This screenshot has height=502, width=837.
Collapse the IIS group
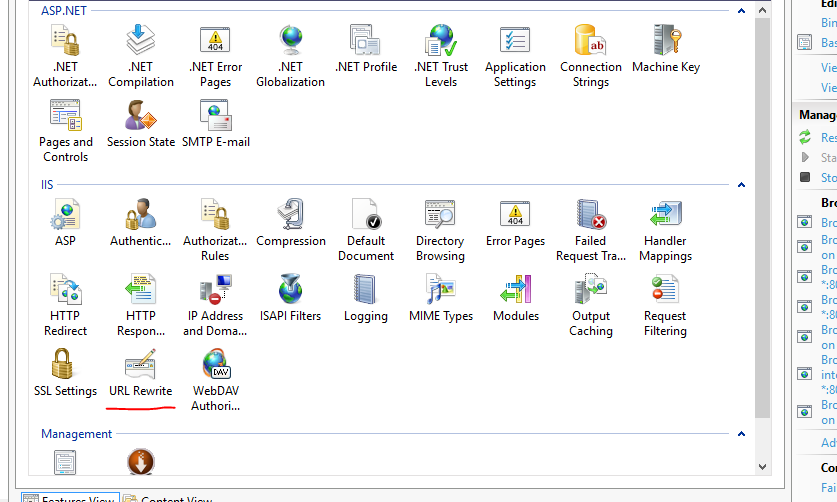pos(741,185)
